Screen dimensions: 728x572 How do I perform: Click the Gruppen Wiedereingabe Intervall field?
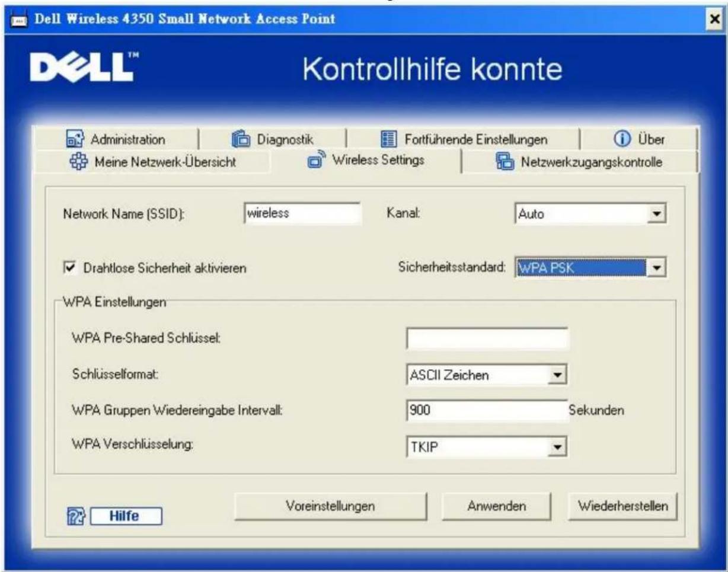[x=487, y=410]
